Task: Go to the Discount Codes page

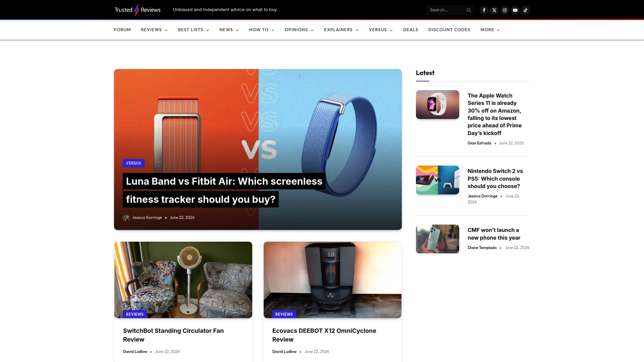Action: click(x=449, y=30)
